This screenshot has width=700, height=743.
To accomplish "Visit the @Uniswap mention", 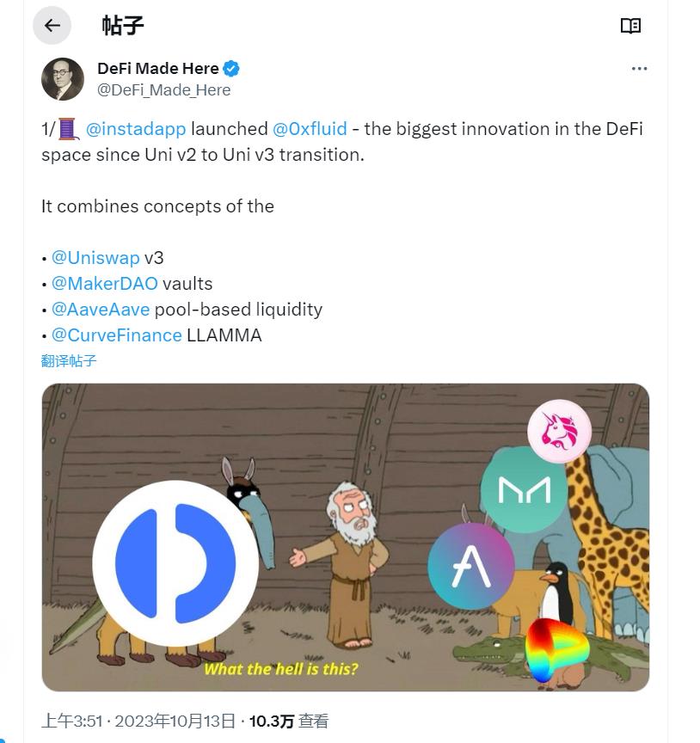I will point(95,258).
